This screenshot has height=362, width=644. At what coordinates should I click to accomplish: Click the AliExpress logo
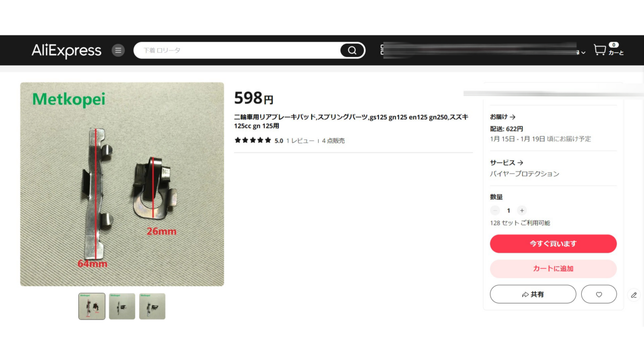click(x=67, y=50)
